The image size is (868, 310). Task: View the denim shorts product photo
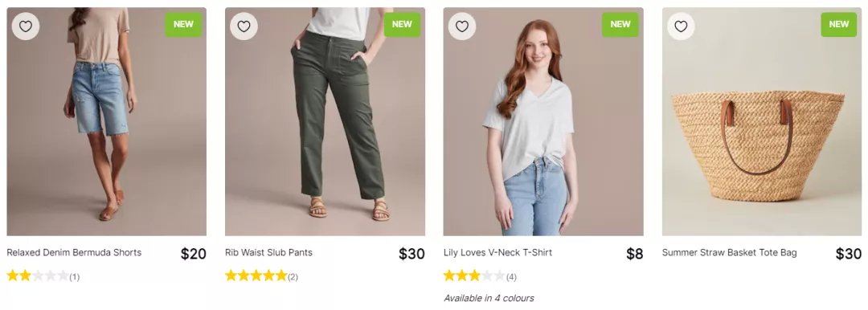107,122
